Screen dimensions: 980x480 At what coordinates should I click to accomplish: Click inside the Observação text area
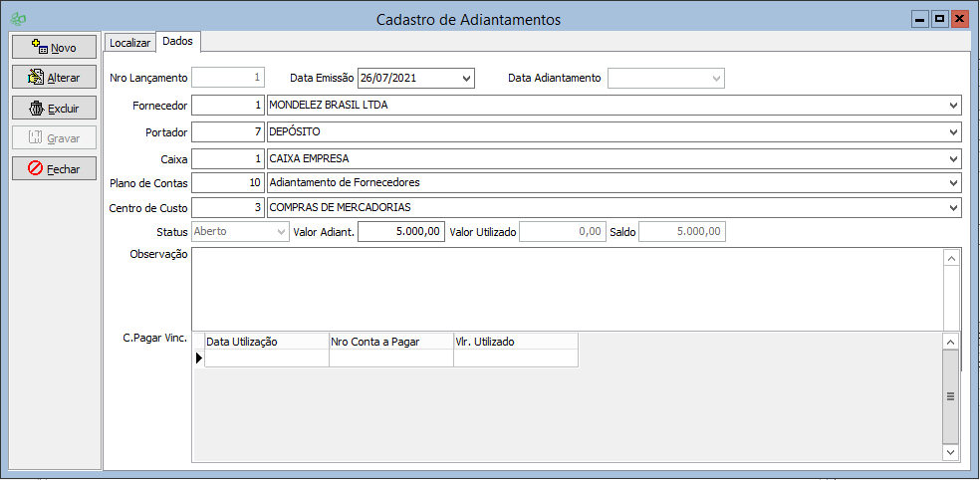pyautogui.click(x=566, y=289)
